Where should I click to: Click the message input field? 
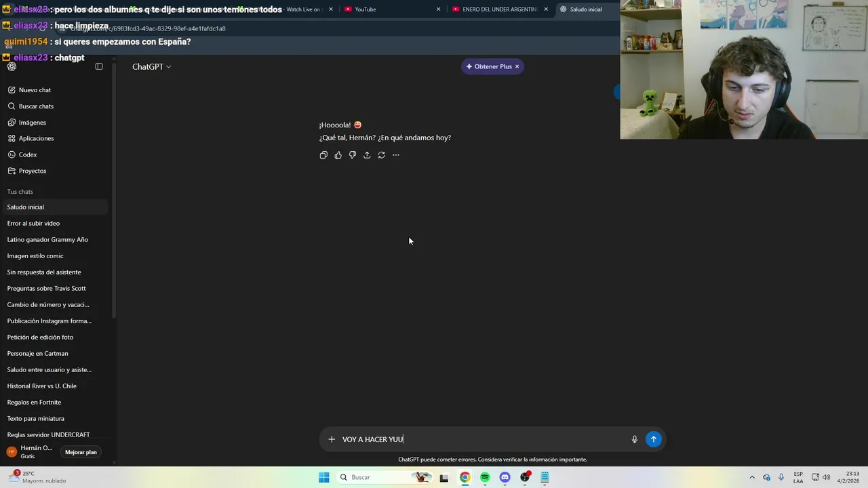coord(483,439)
